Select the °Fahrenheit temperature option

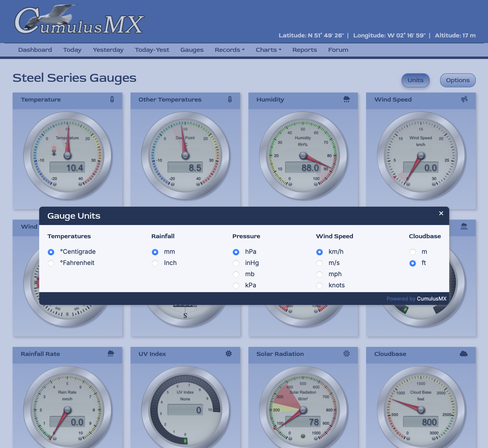pyautogui.click(x=51, y=263)
